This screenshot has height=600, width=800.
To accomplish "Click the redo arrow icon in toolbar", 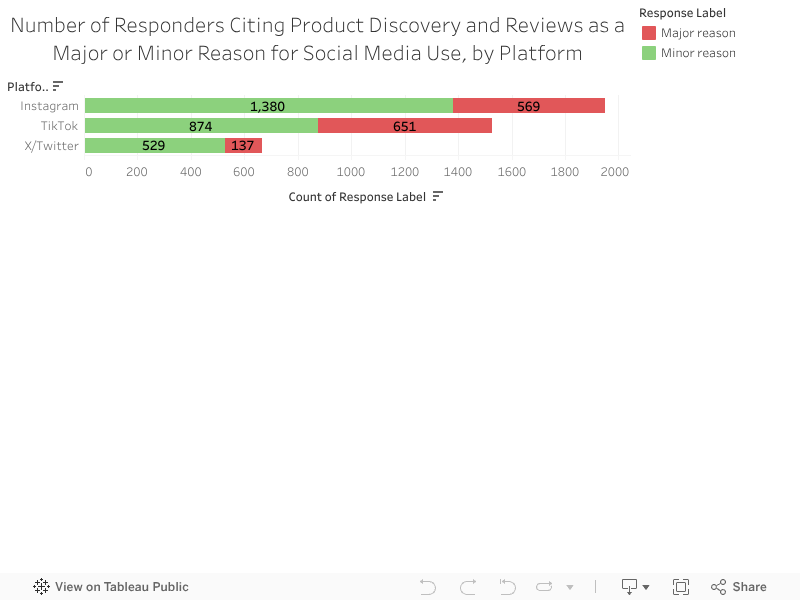I will click(x=468, y=587).
